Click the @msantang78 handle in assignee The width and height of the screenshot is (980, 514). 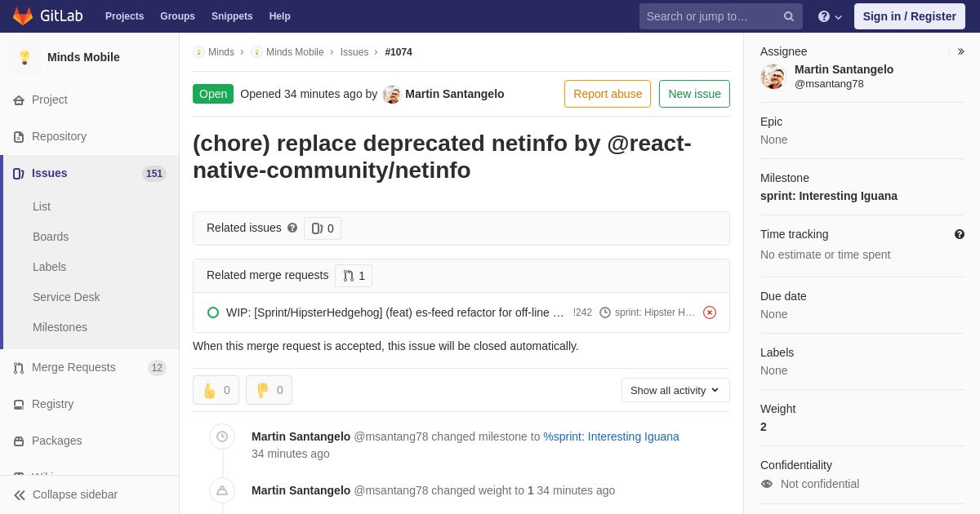click(x=829, y=84)
